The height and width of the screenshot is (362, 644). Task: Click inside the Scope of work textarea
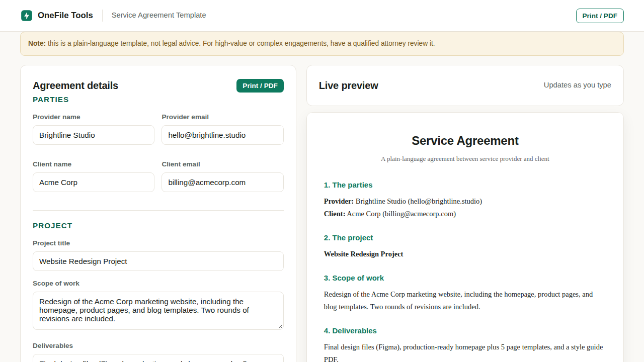158,311
